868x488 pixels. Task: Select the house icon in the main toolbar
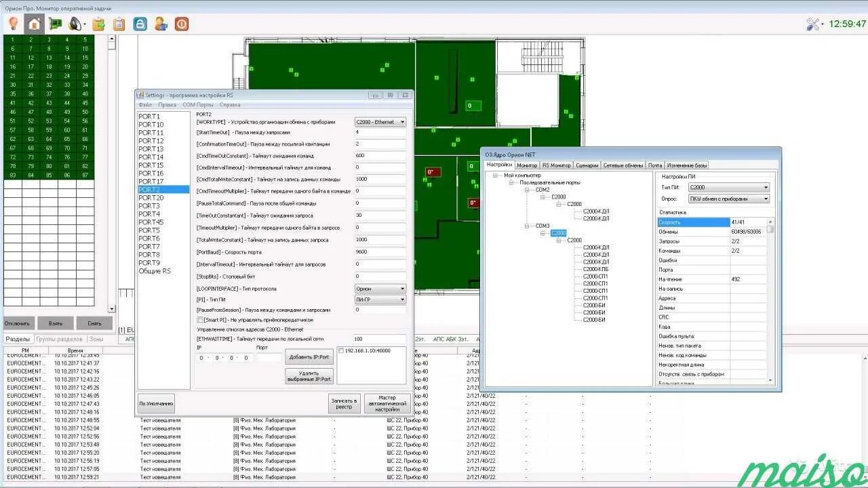[34, 24]
